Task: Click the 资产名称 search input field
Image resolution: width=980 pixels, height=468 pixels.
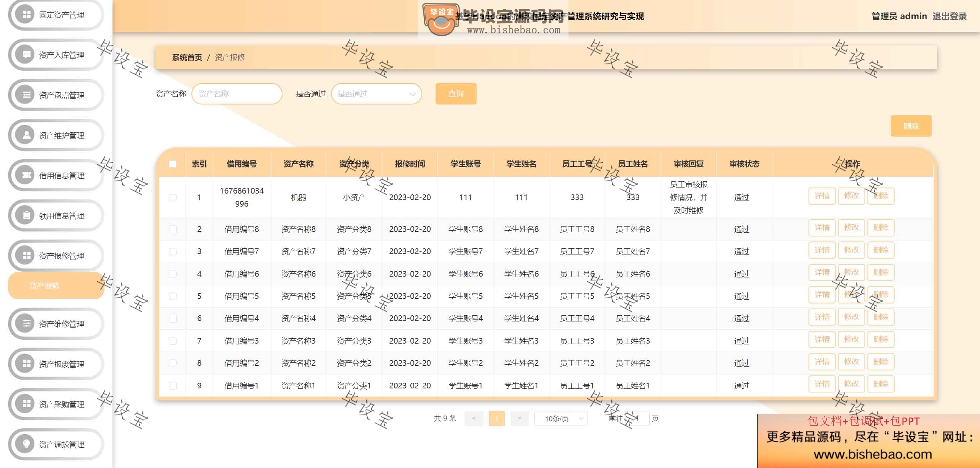Action: point(237,94)
